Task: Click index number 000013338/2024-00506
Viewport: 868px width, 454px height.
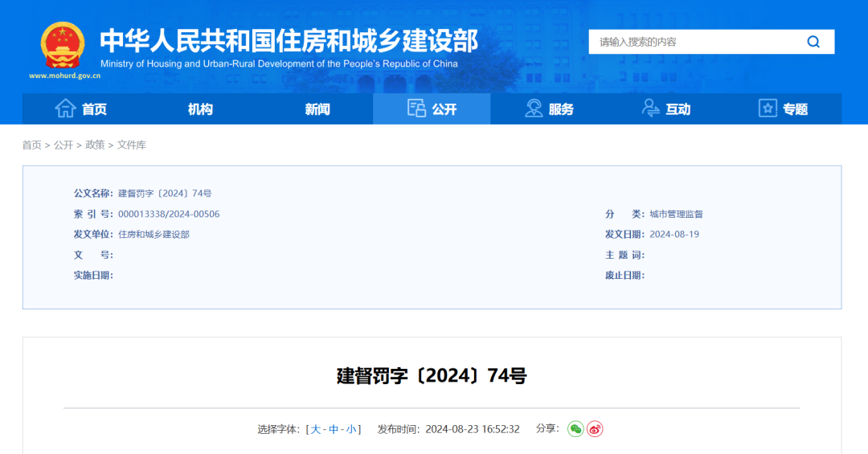Action: point(169,214)
